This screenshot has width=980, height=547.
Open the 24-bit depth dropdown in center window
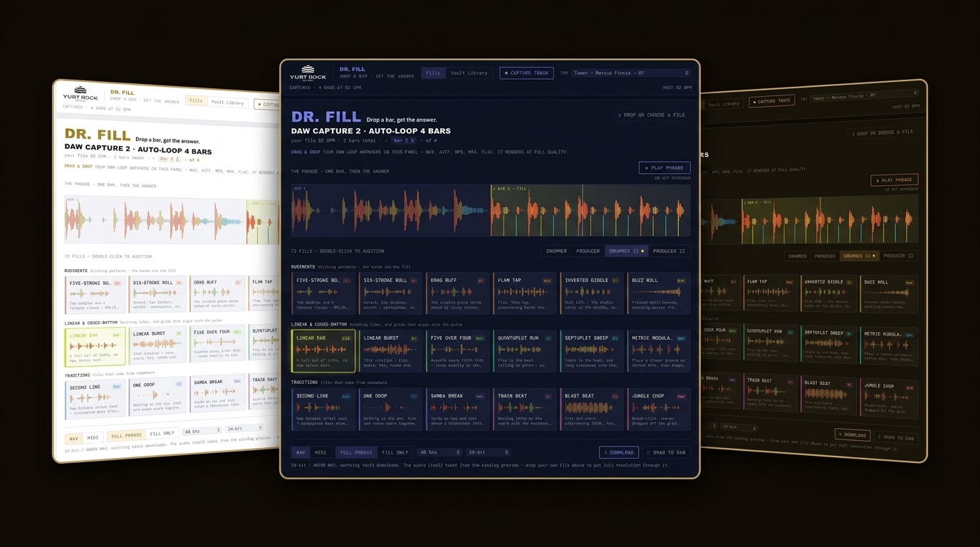click(488, 452)
